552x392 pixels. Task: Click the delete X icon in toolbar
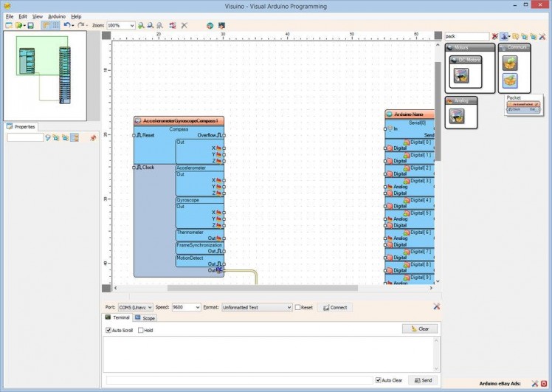click(x=184, y=25)
